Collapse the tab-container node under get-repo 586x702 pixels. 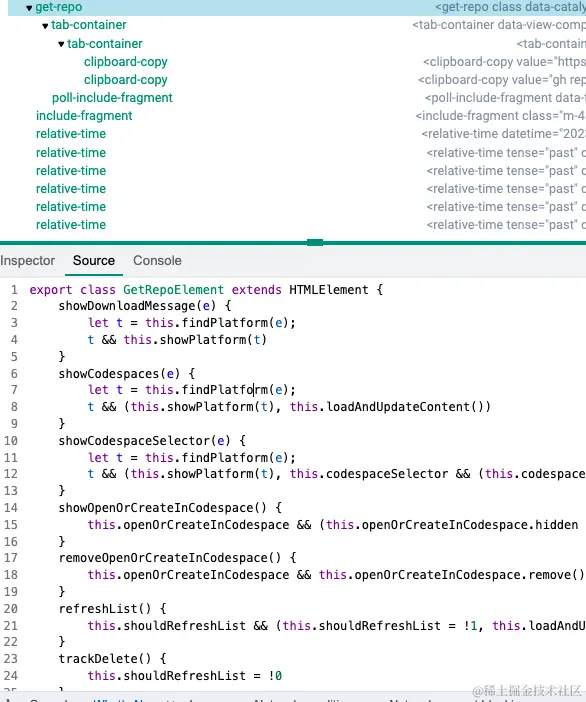(45, 26)
